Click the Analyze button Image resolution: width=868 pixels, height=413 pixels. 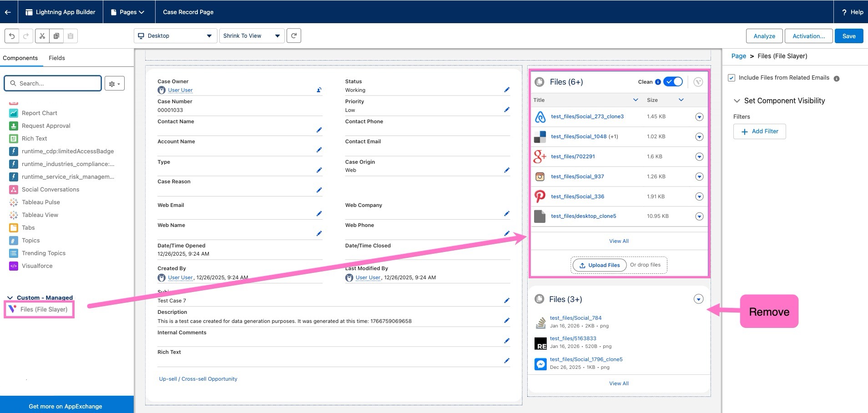coord(764,36)
